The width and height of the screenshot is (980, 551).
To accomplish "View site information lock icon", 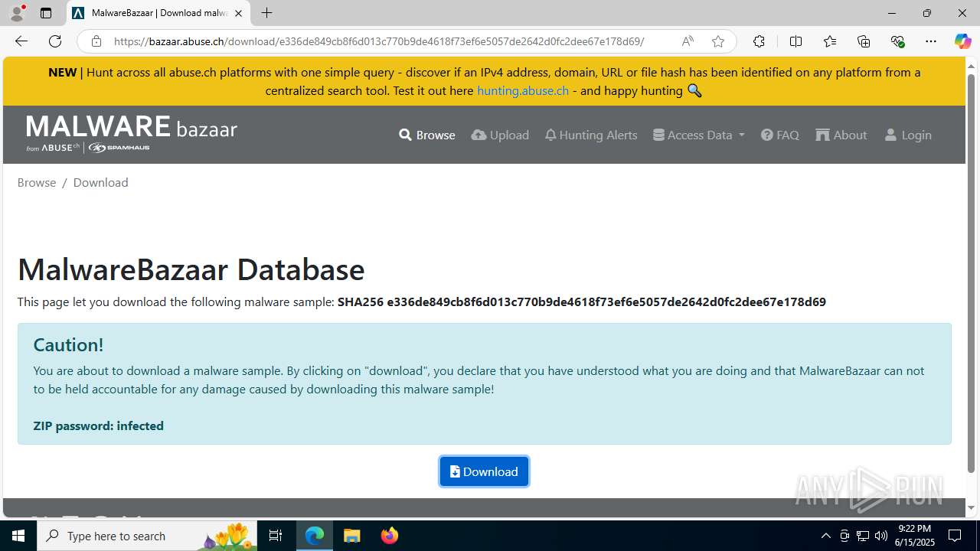I will (x=96, y=41).
